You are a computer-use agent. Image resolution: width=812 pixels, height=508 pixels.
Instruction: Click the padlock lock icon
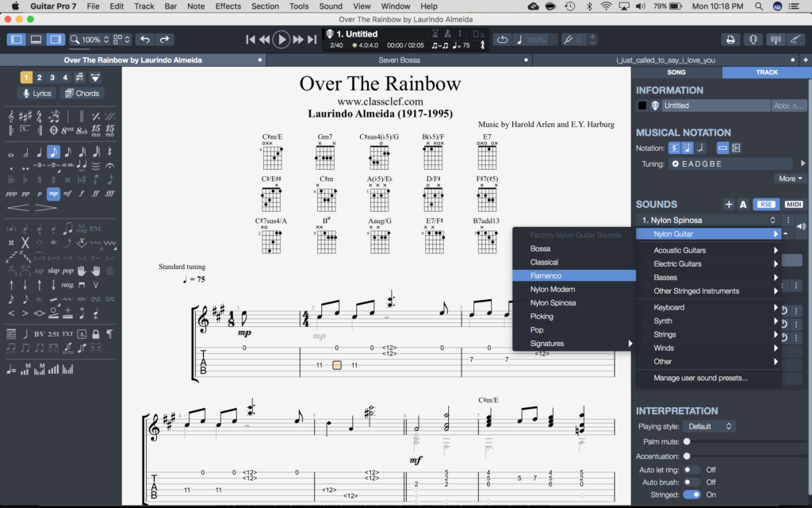[x=96, y=334]
